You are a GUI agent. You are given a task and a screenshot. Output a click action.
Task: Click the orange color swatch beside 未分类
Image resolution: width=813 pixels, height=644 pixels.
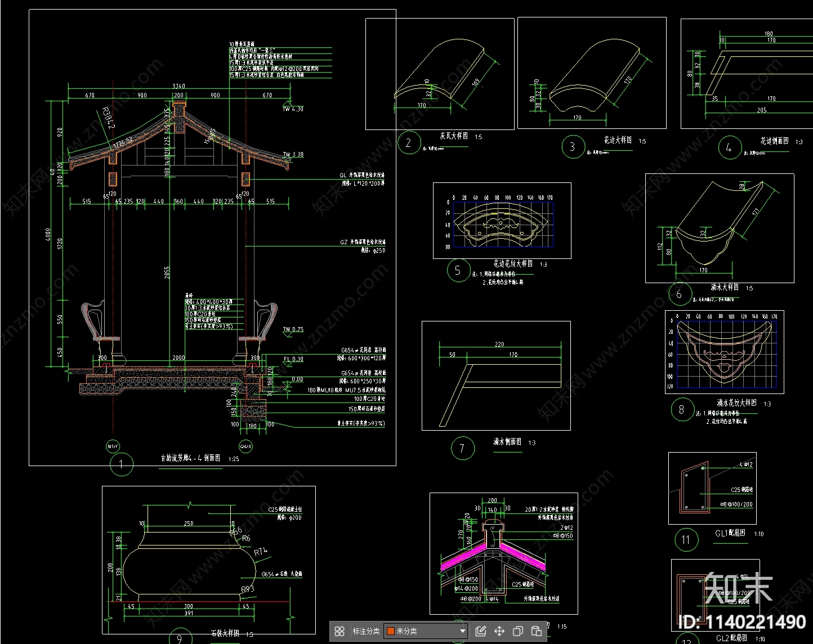(390, 631)
